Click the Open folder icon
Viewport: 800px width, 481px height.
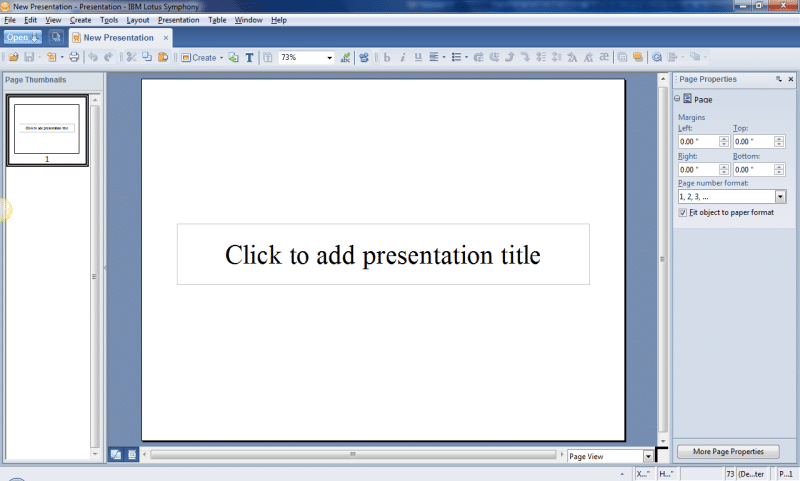13,58
